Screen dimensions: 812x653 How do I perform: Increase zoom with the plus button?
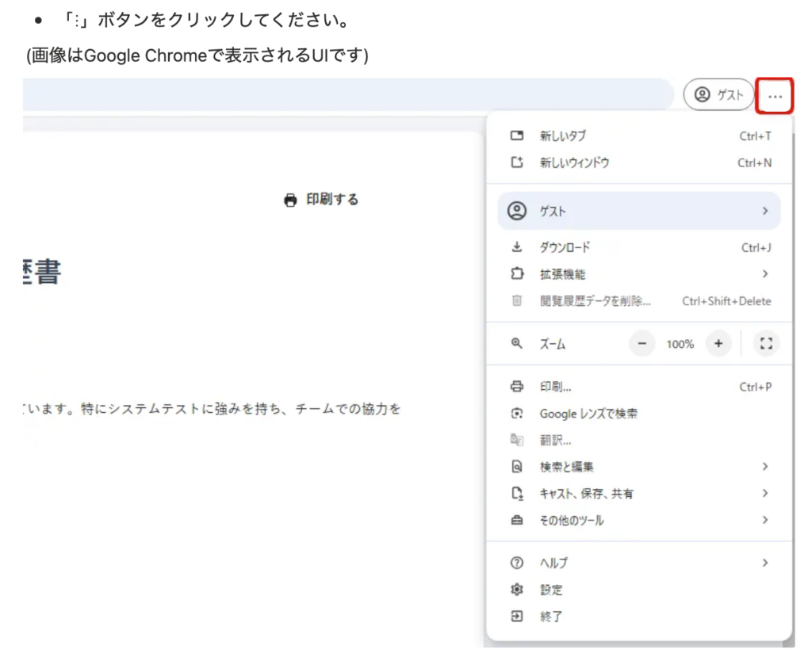(718, 344)
